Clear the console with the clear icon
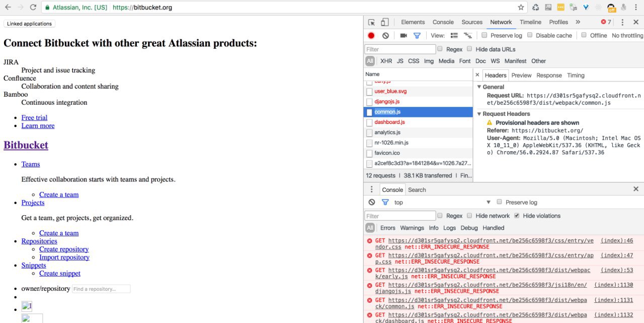Screen dimensions: 644x323 (x=372, y=202)
